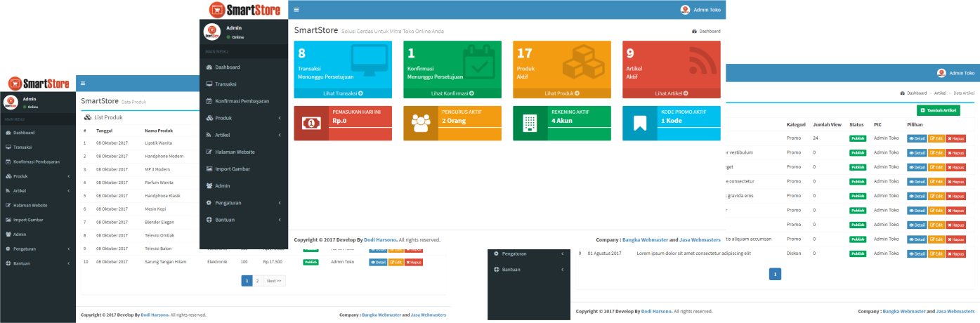Click Detail for Sarung Tangan Hitam product
This screenshot has height=323, width=980.
(378, 262)
